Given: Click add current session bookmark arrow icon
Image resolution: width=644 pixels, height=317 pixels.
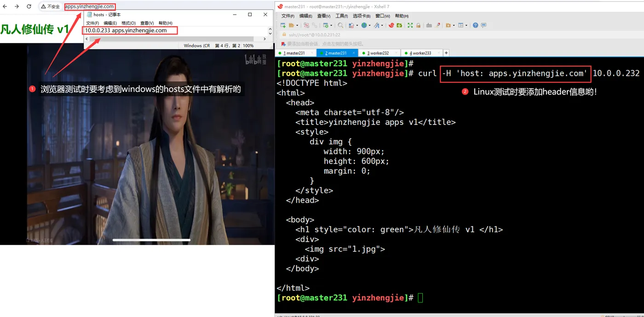Looking at the screenshot, I should (x=284, y=44).
